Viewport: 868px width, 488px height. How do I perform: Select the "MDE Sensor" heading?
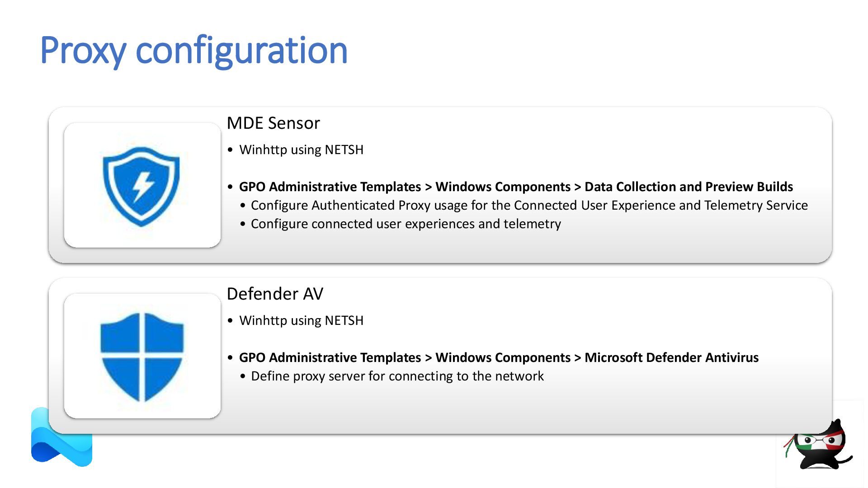click(273, 123)
